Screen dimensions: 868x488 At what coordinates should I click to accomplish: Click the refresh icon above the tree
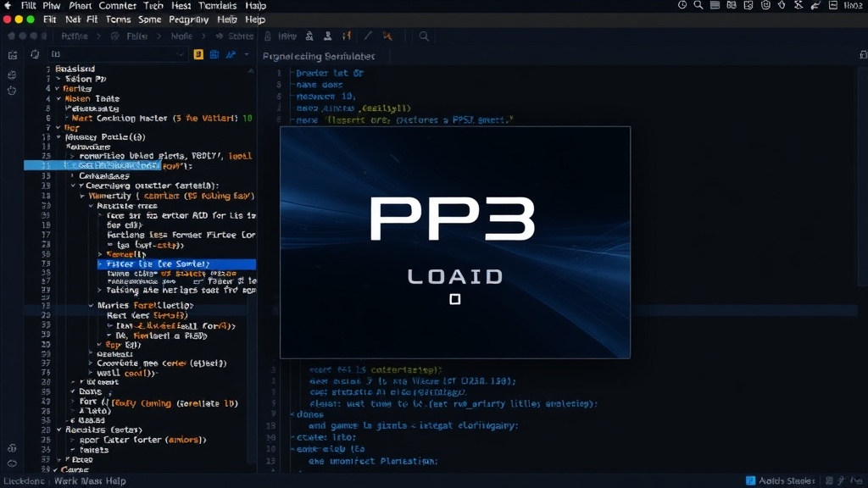pyautogui.click(x=35, y=54)
